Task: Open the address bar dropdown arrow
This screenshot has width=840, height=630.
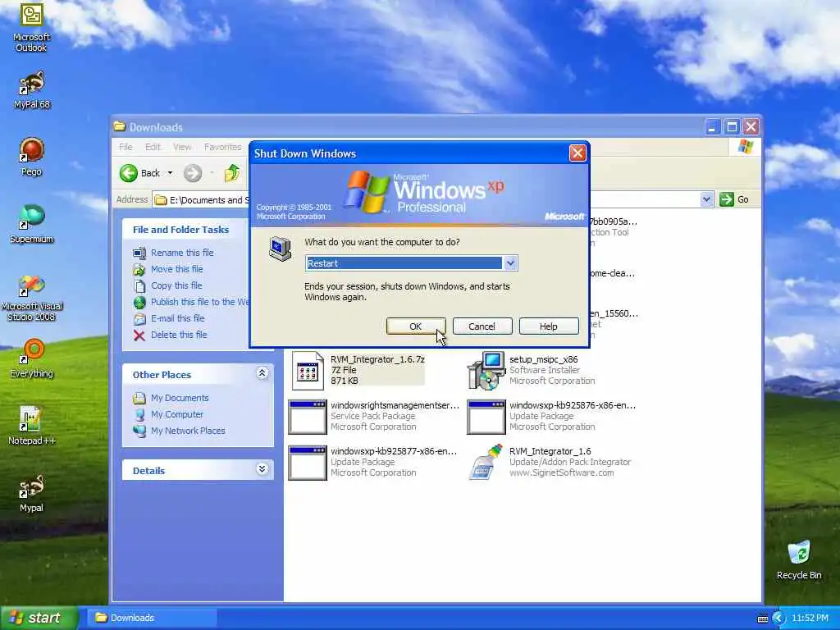Action: 706,199
